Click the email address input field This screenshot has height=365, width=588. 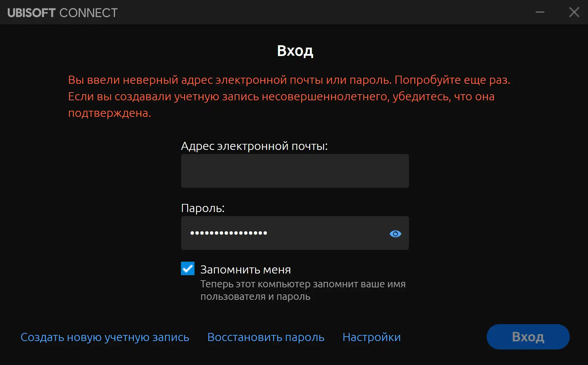(295, 171)
